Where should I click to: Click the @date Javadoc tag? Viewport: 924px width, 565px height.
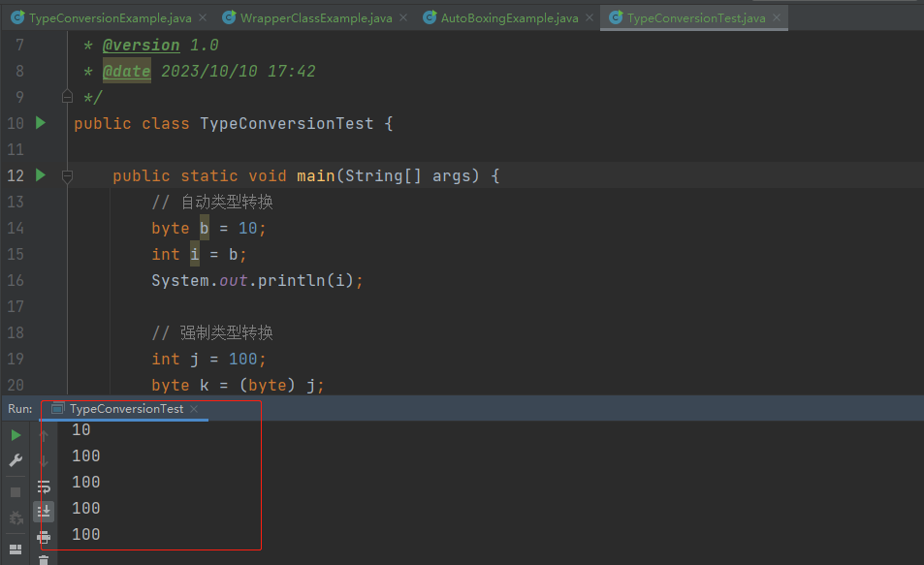tap(127, 72)
